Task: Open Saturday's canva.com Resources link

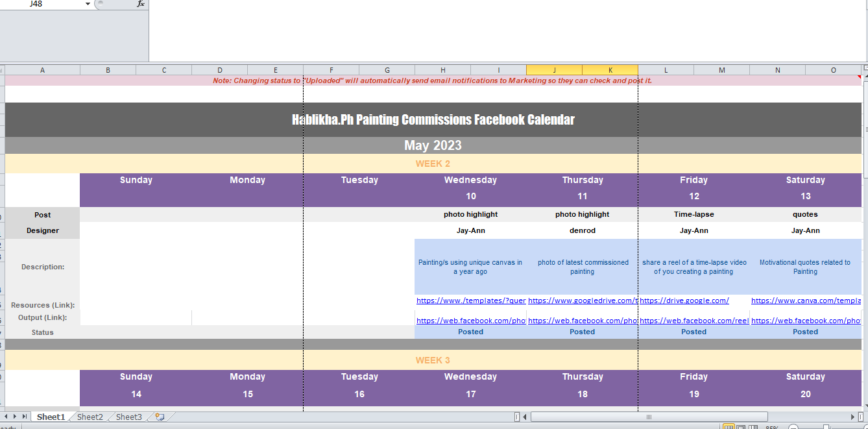Action: (806, 300)
